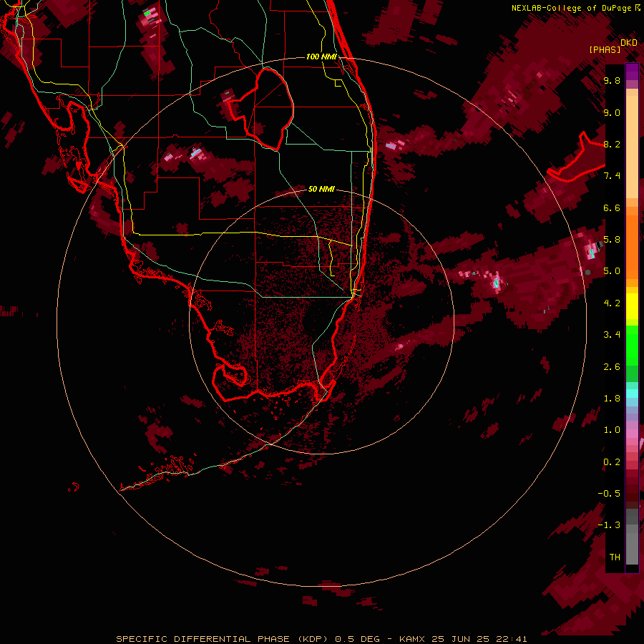The height and width of the screenshot is (644, 644).
Task: Click the TH label on the legend
Action: click(x=615, y=557)
